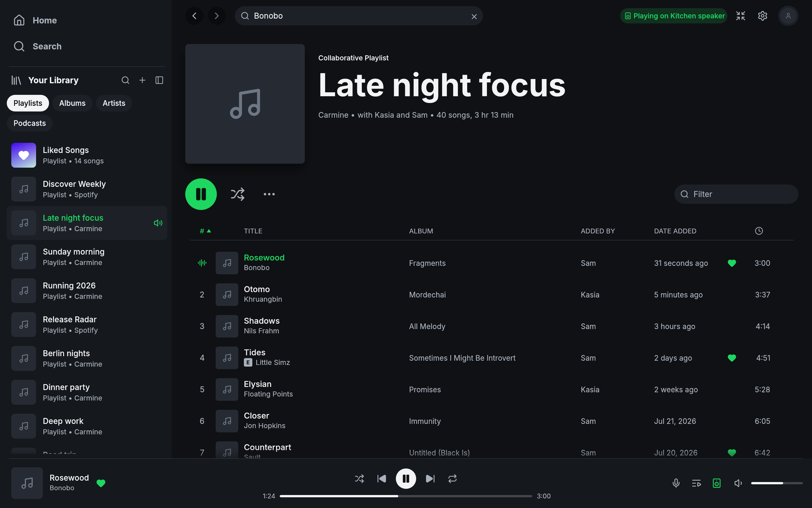
Task: Sort tracks by the # column
Action: click(x=205, y=231)
